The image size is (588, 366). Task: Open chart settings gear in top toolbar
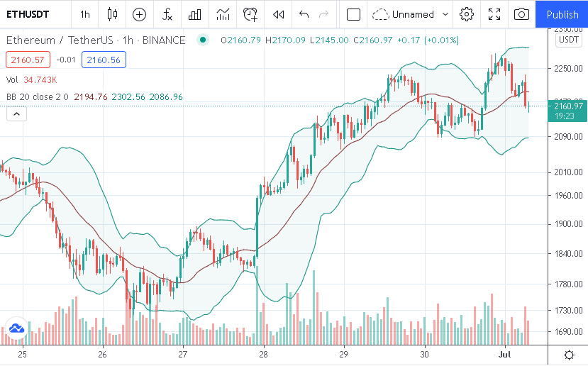click(x=467, y=14)
